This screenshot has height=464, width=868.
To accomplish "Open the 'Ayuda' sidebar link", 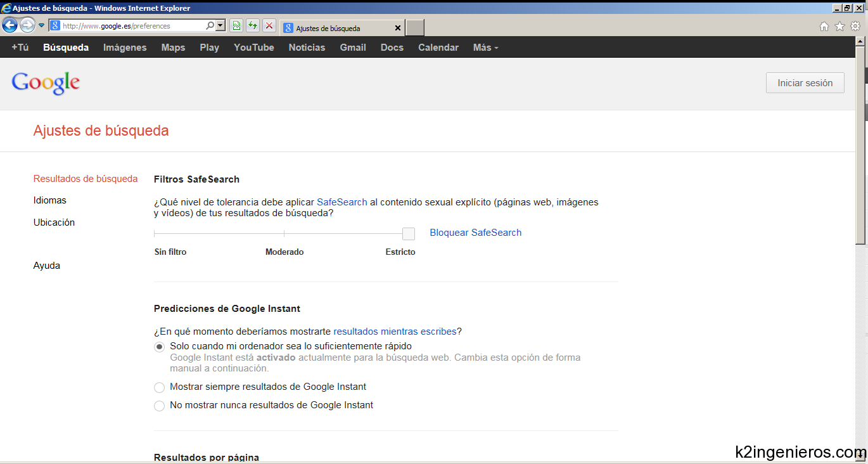I will [47, 266].
